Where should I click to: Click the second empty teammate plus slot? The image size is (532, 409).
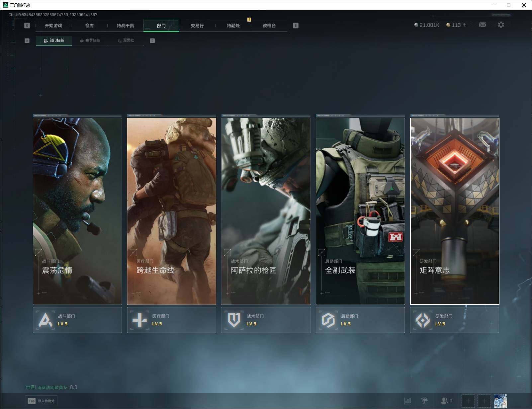pyautogui.click(x=484, y=401)
